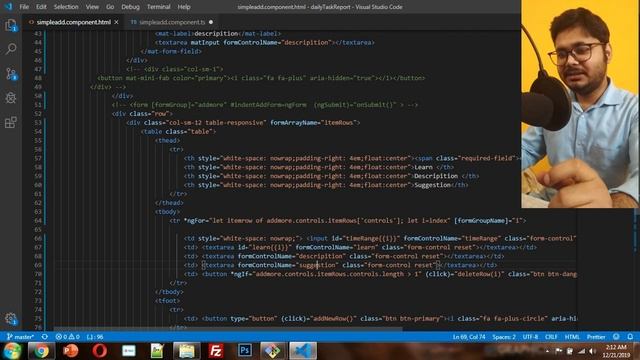Open the Edit menu
This screenshot has width=640, height=360.
pyautogui.click(x=41, y=7)
